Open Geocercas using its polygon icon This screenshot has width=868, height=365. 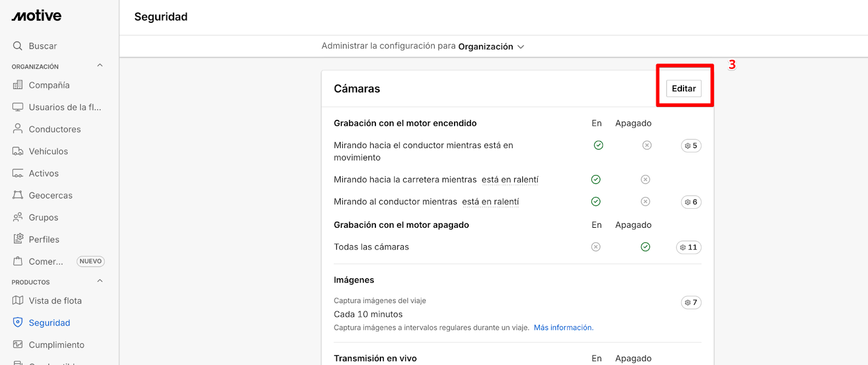[18, 195]
